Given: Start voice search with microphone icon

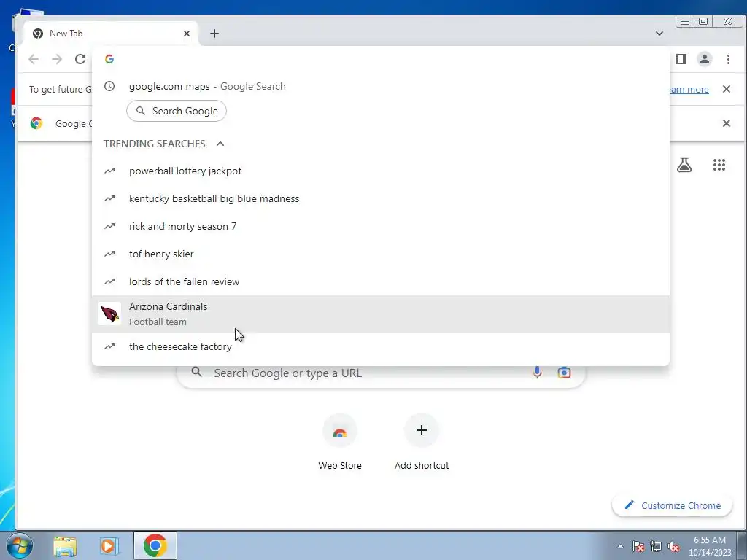Looking at the screenshot, I should coord(537,373).
